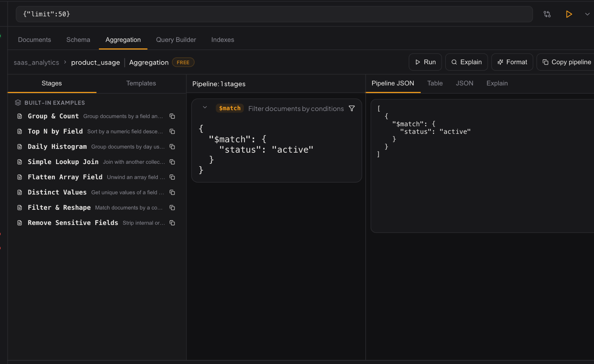Screen dimensions: 594x364
Task: Open the saas_analytics breadcrumb link
Action: (x=36, y=62)
